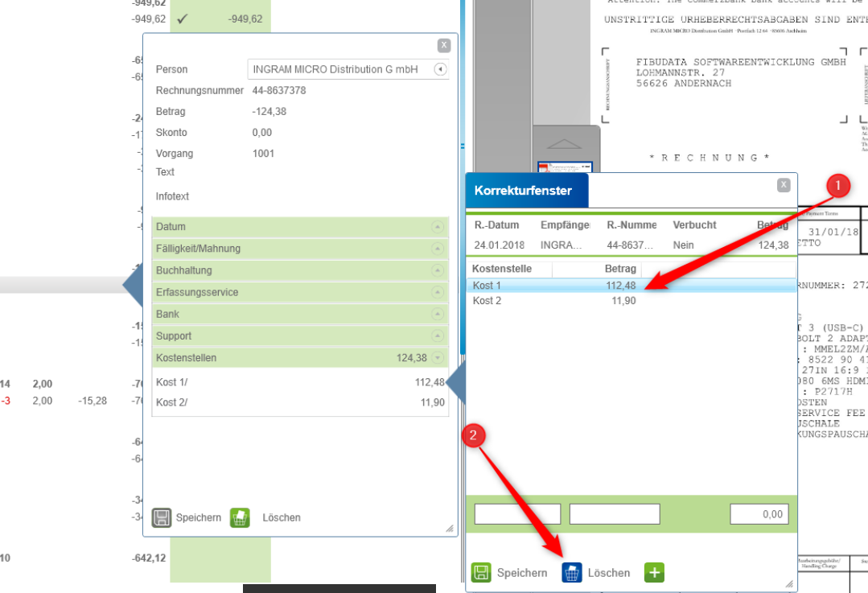Click the up arrow above the document thumbnail

pyautogui.click(x=564, y=144)
